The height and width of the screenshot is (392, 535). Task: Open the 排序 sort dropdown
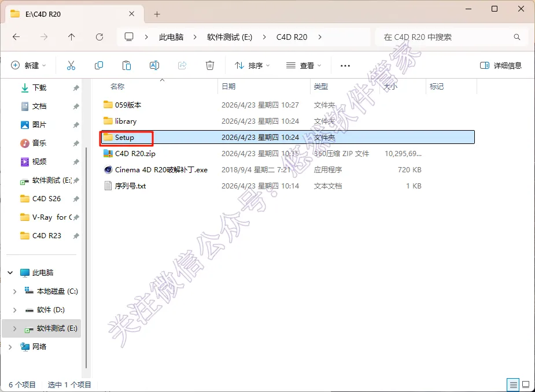(x=252, y=65)
